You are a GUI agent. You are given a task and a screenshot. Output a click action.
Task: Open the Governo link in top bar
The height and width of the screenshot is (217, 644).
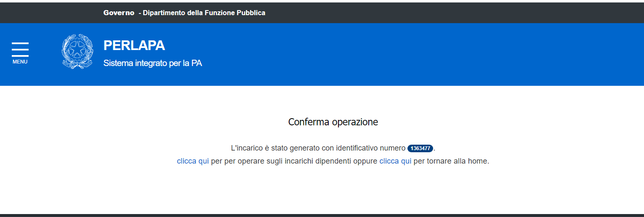pyautogui.click(x=119, y=13)
